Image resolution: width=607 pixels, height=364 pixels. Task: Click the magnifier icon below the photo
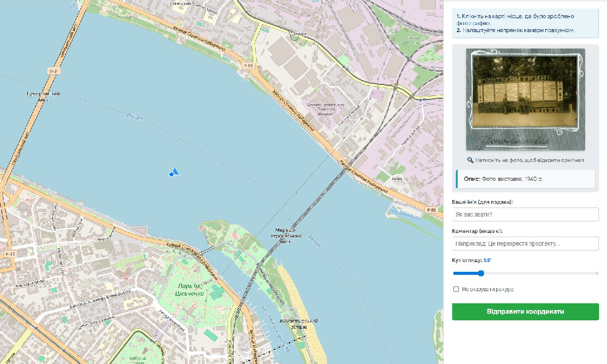(x=470, y=160)
